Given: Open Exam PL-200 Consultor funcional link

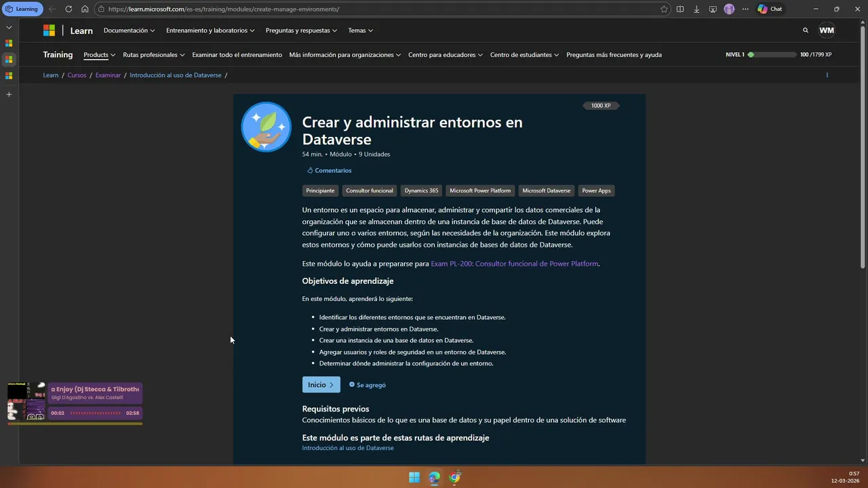Looking at the screenshot, I should [515, 264].
